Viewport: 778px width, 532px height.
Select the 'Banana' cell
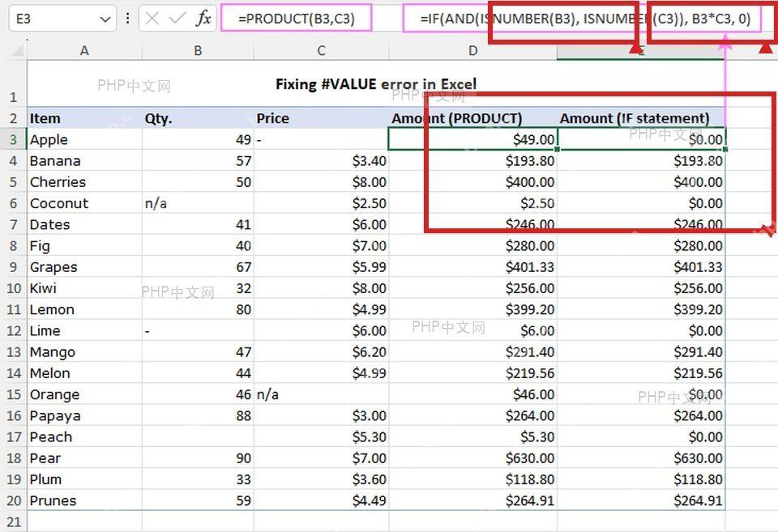[x=84, y=160]
